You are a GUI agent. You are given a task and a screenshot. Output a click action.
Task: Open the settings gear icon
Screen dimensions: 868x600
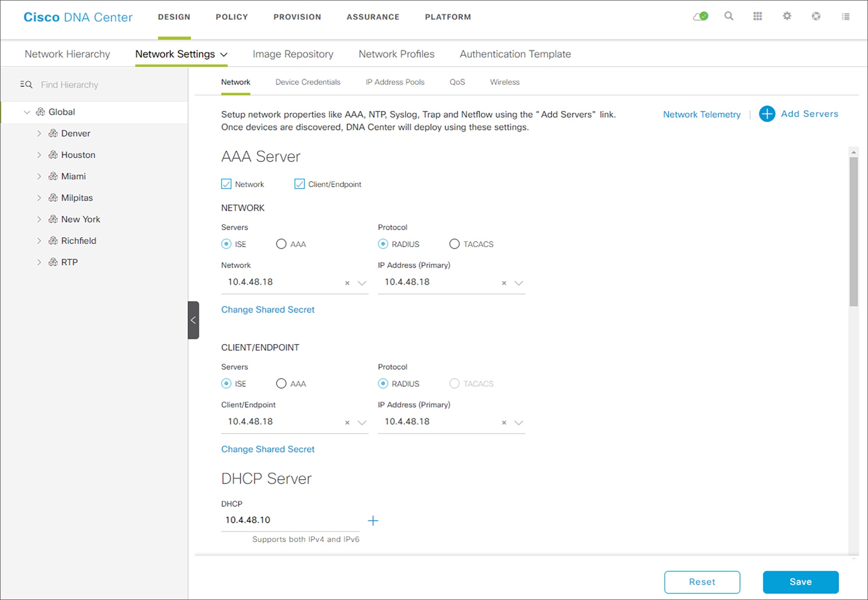(x=787, y=16)
